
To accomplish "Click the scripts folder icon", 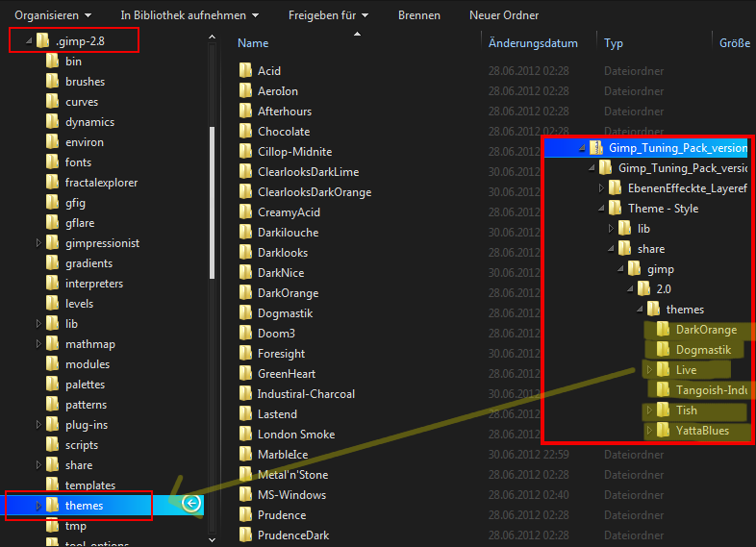I will pos(52,445).
